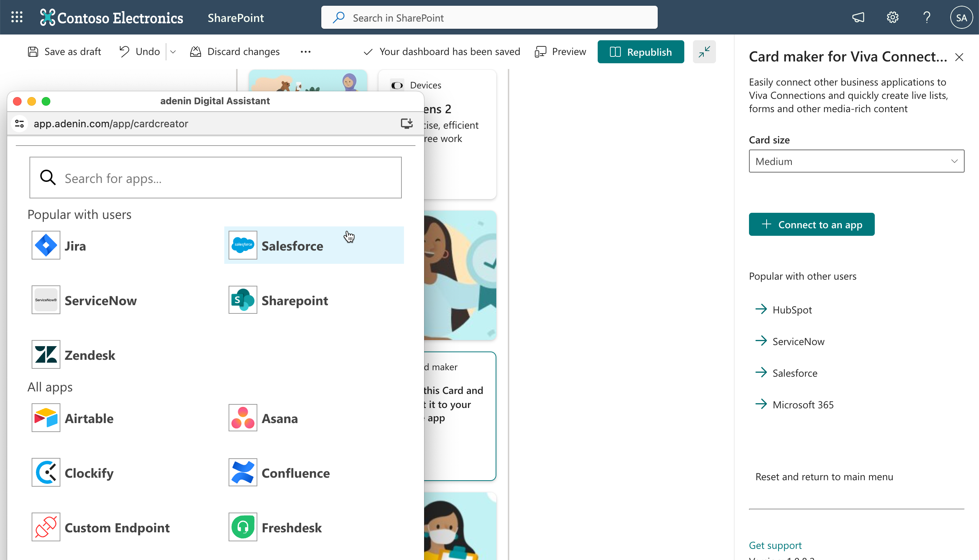
Task: Click the HubSpot arrow icon
Action: [x=760, y=309]
